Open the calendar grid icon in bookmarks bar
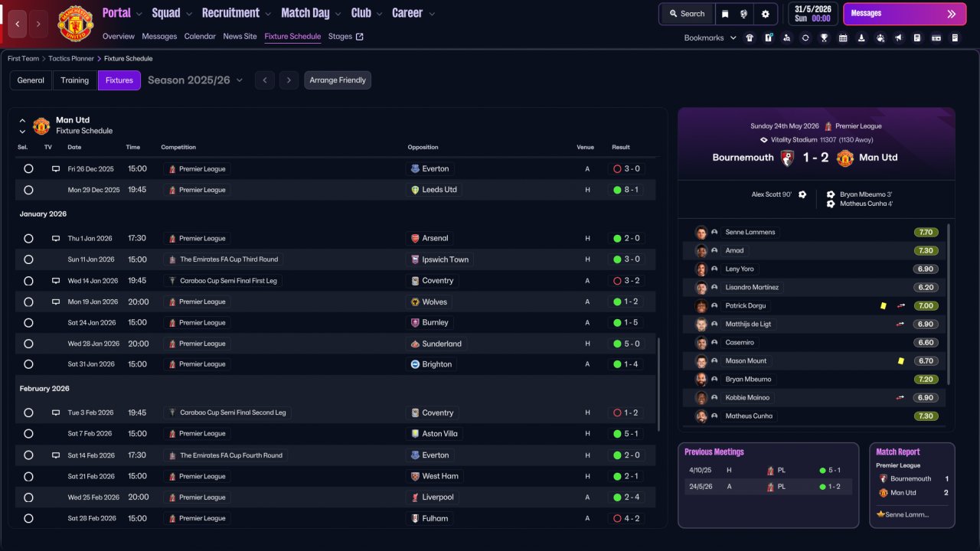 pos(843,37)
